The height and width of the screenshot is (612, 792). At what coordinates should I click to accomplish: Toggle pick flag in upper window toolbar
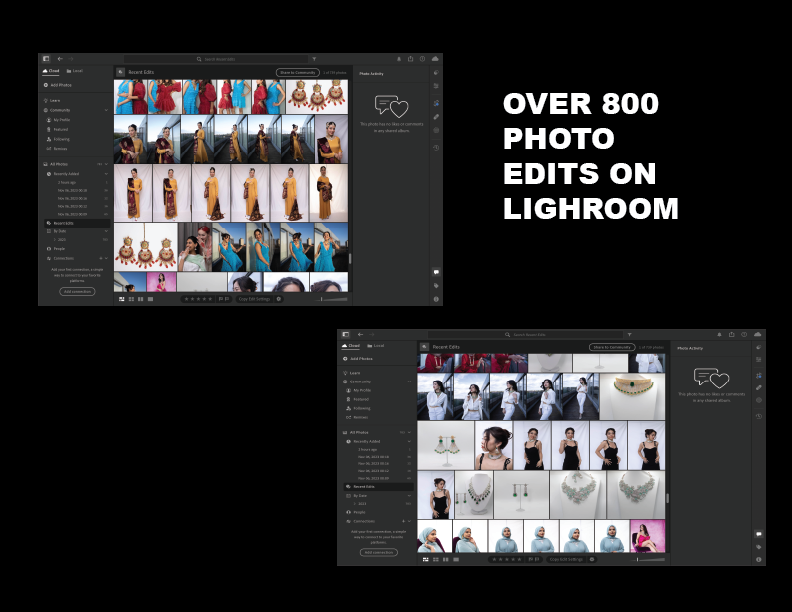[221, 299]
